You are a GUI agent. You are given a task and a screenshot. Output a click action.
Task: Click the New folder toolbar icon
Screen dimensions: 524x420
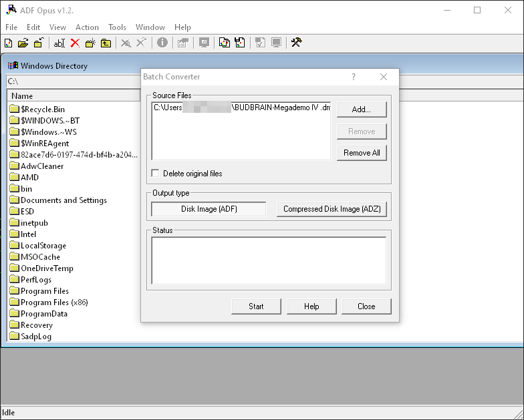91,43
